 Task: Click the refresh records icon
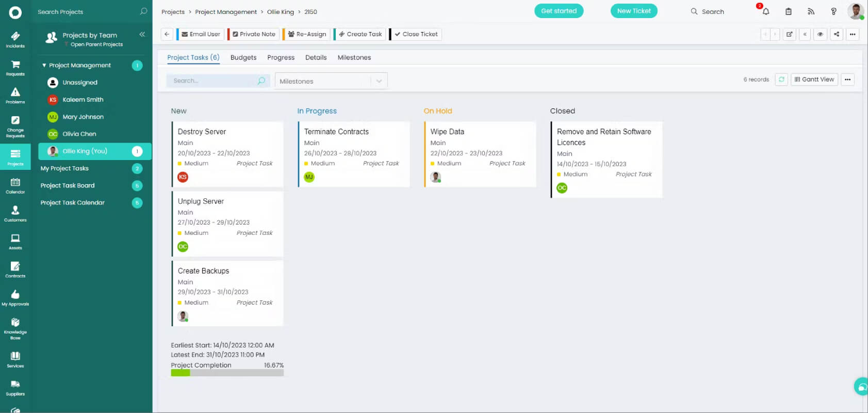pyautogui.click(x=781, y=80)
